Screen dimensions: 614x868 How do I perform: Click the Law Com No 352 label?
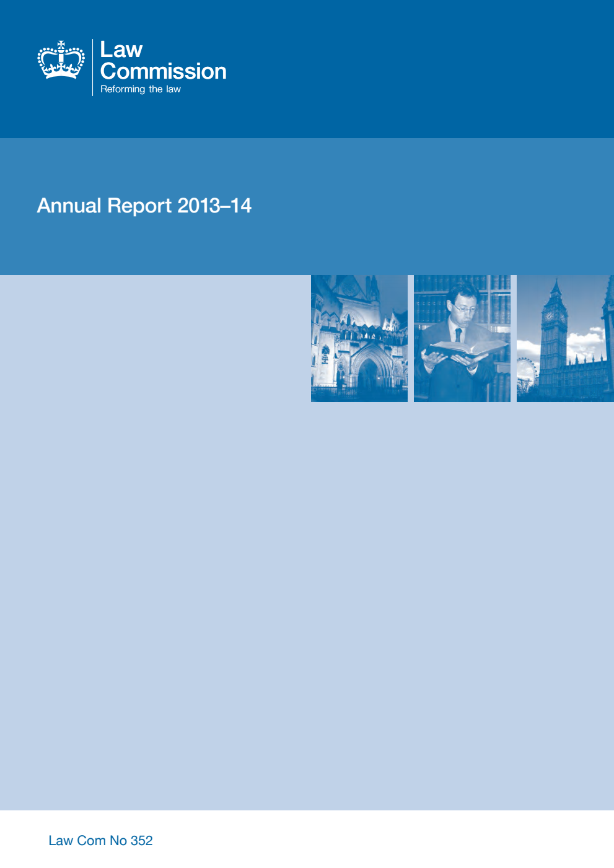click(x=101, y=841)
